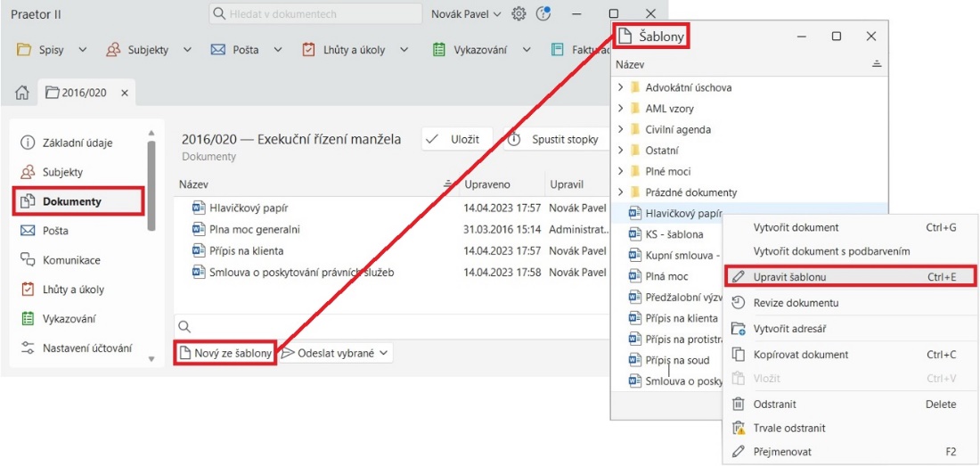Go to Vykazování in the left sidebar

point(69,319)
